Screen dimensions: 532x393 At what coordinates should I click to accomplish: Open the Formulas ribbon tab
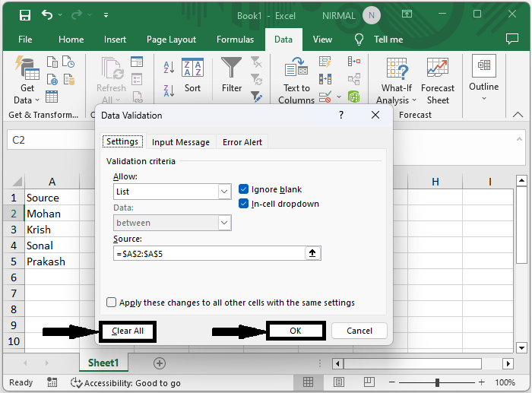[235, 40]
